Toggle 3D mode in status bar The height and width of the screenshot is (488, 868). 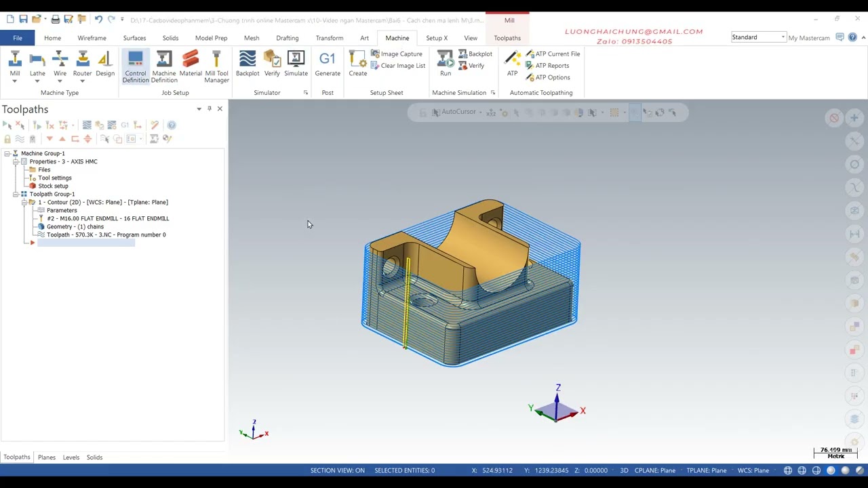pyautogui.click(x=624, y=470)
